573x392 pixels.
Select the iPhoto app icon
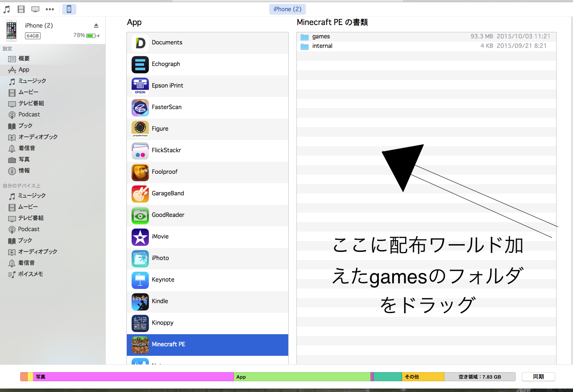click(140, 258)
